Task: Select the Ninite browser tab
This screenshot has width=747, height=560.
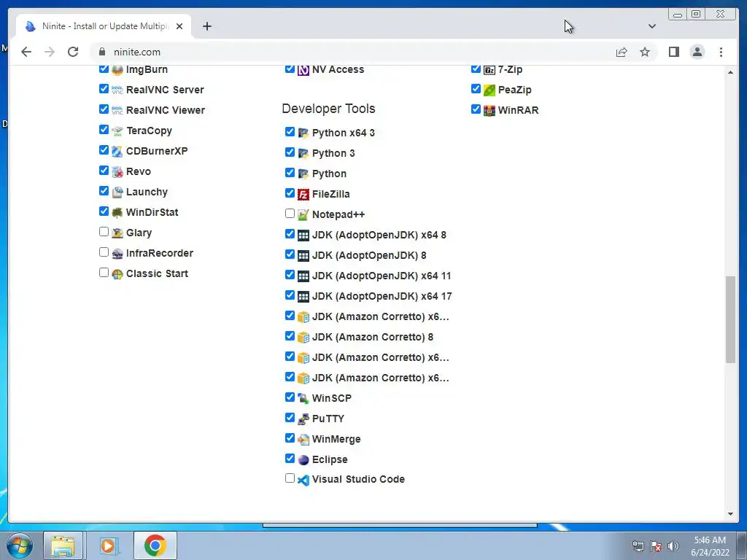Action: (x=104, y=26)
